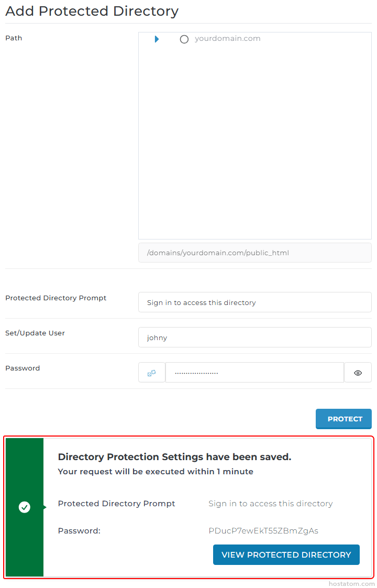Click the Path field label
The image size is (377, 588).
pos(14,38)
